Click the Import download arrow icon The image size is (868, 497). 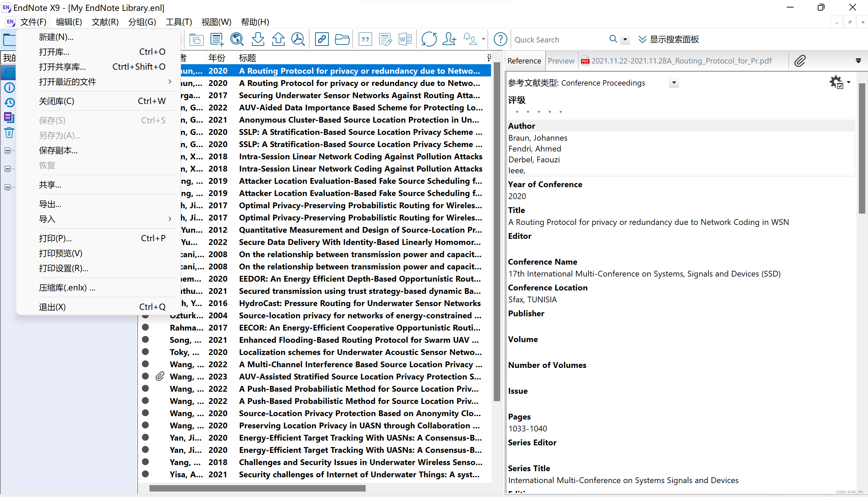(258, 39)
